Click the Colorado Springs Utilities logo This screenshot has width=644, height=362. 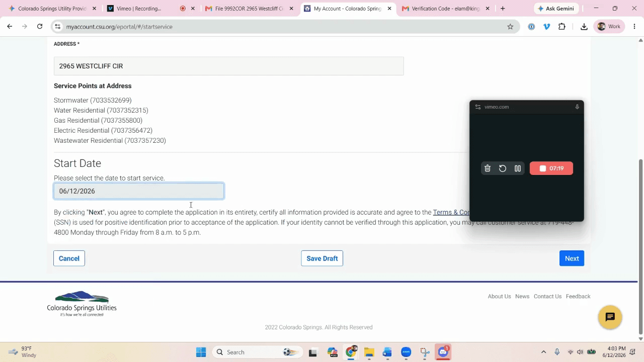pos(82,304)
